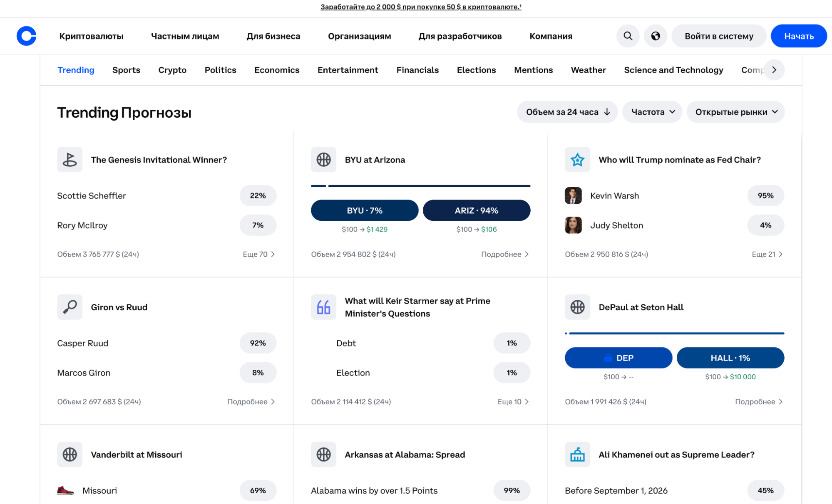
Task: Select the ARIZ · 94% outcome button
Action: [x=476, y=210]
